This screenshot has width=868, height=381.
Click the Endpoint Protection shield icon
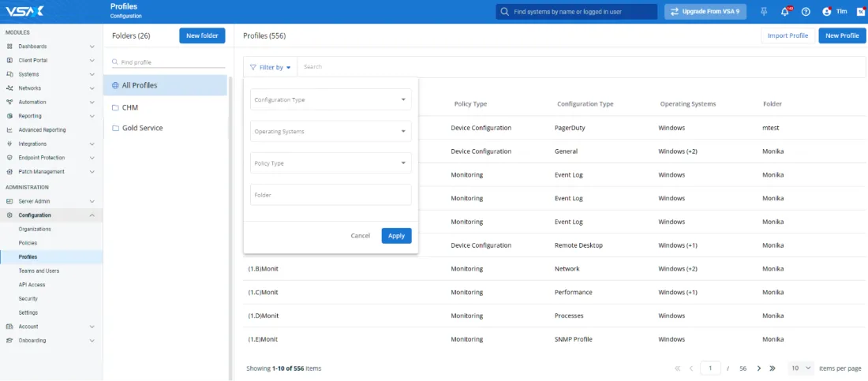pos(9,158)
